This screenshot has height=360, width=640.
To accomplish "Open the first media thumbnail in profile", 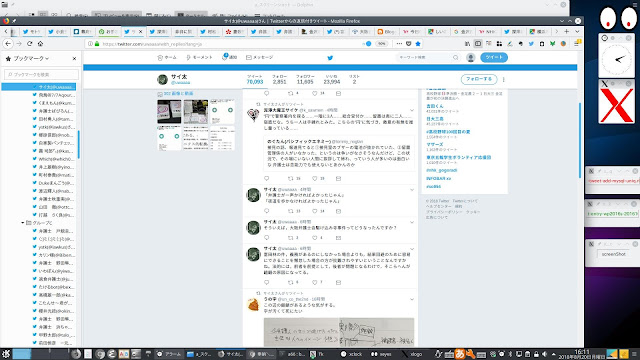I will tap(169, 111).
